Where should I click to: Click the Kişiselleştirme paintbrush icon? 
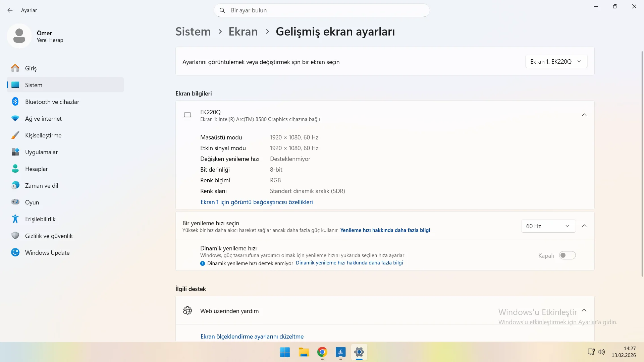pos(15,135)
